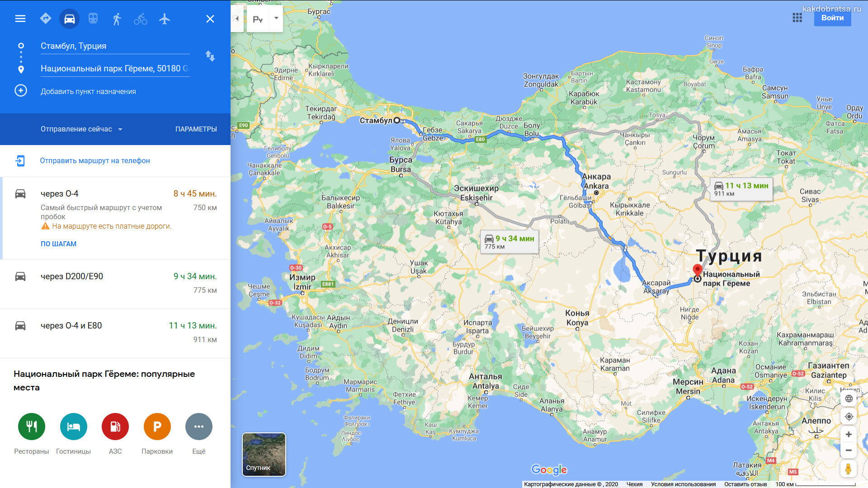Click the 9 ч 34 мин route label on map

point(509,242)
